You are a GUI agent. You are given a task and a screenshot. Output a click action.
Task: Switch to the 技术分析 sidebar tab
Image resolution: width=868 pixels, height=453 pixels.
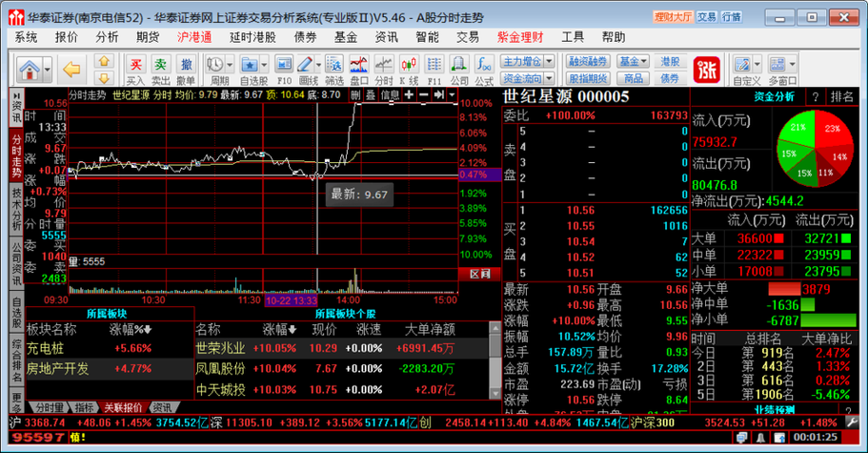click(x=16, y=209)
